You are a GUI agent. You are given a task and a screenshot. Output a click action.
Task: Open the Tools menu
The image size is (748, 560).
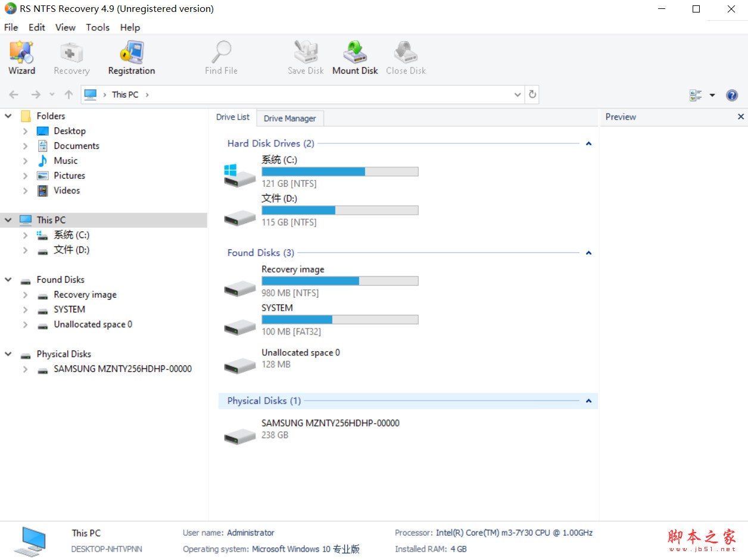(x=98, y=27)
